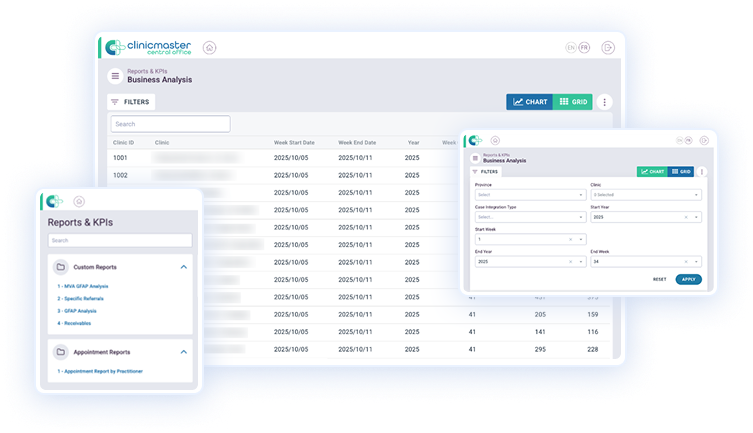Switch language to FR in main window
The image size is (753, 433).
pyautogui.click(x=584, y=47)
